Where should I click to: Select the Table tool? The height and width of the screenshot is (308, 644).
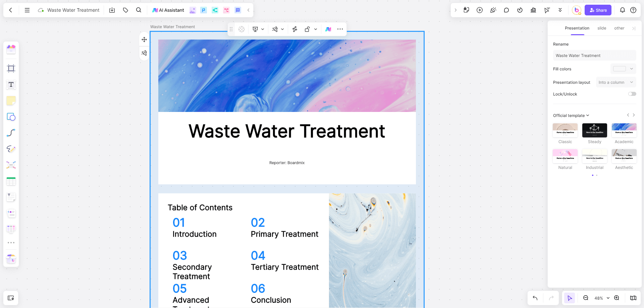pyautogui.click(x=11, y=181)
